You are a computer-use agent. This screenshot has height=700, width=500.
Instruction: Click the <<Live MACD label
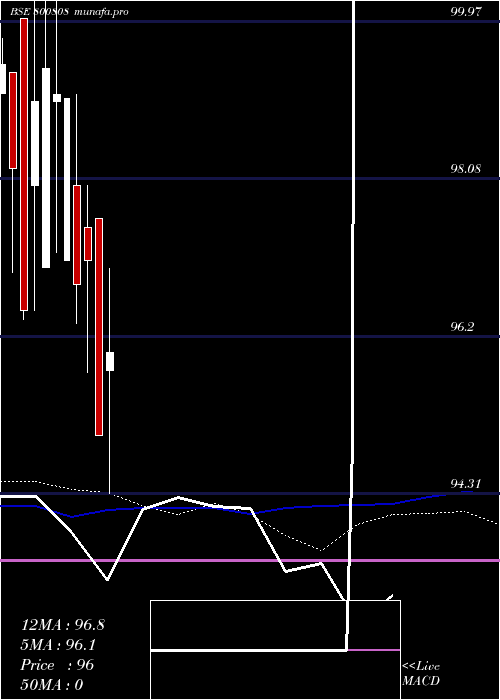point(421,673)
